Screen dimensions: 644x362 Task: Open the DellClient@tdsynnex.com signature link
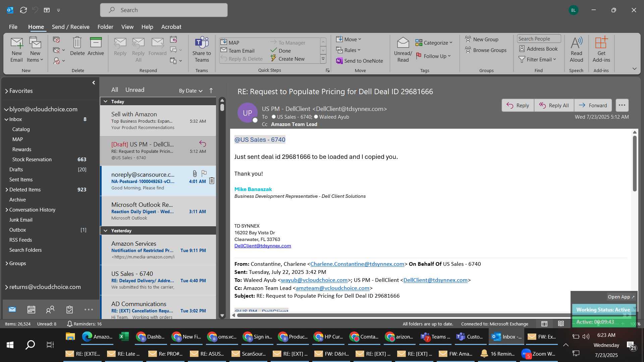click(263, 246)
